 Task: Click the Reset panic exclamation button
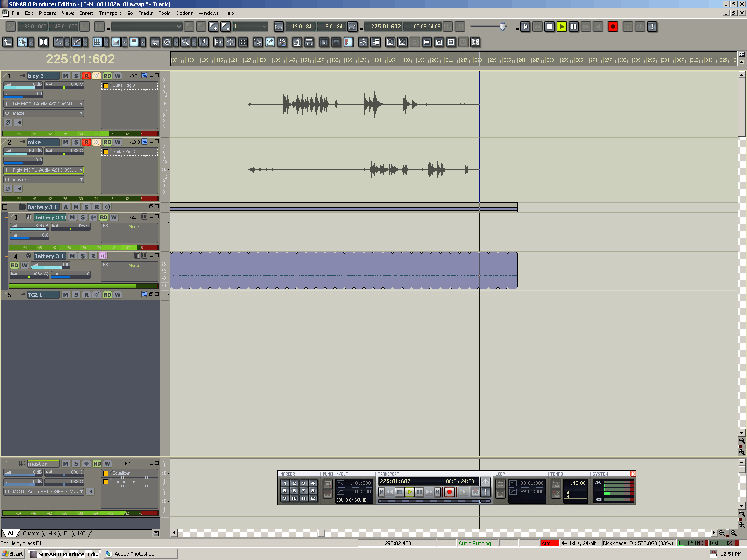pos(652,27)
